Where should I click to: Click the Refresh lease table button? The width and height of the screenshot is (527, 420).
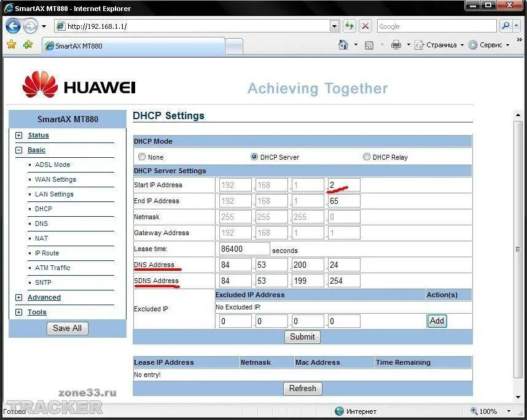[x=303, y=389]
